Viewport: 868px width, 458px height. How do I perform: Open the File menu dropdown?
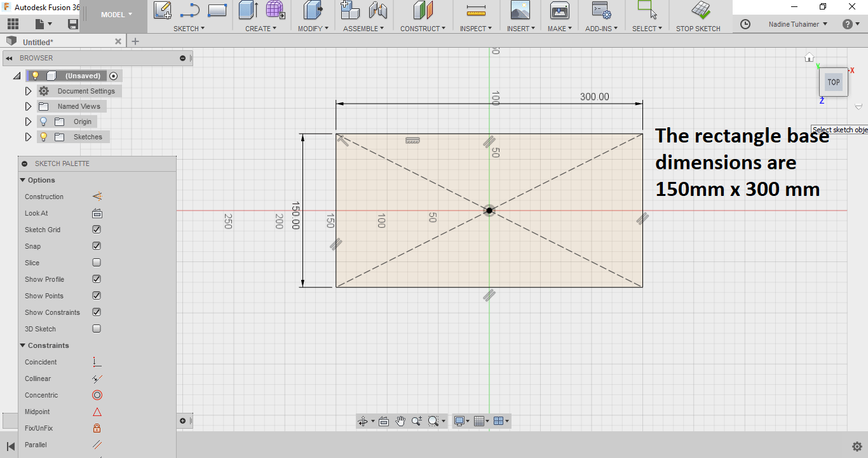pyautogui.click(x=44, y=24)
